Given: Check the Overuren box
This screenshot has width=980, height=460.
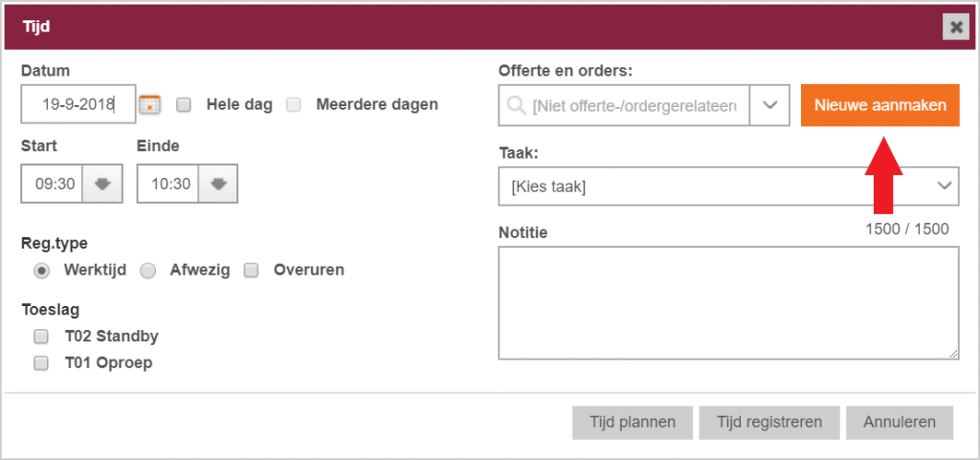Looking at the screenshot, I should (252, 271).
